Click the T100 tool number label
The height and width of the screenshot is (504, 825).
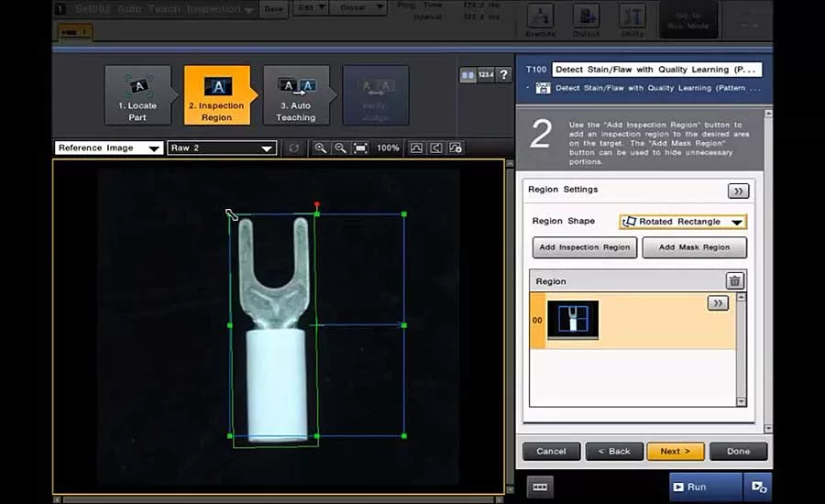tap(536, 70)
